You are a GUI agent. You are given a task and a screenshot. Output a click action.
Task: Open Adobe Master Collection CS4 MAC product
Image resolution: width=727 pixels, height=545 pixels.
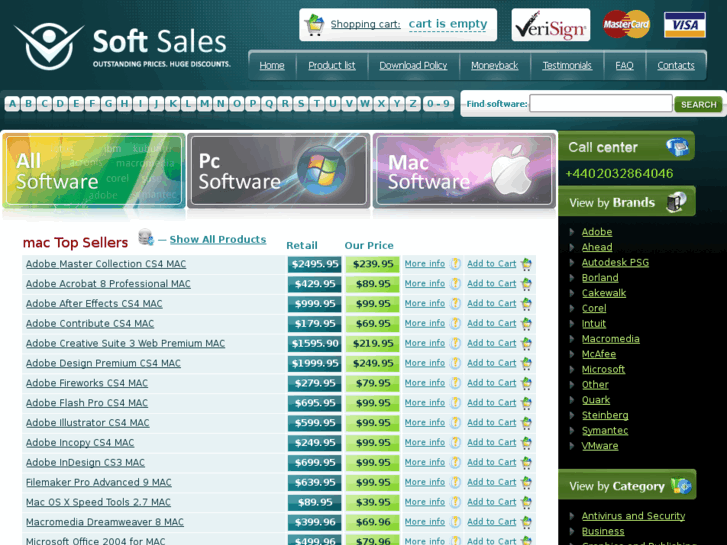[x=106, y=264]
